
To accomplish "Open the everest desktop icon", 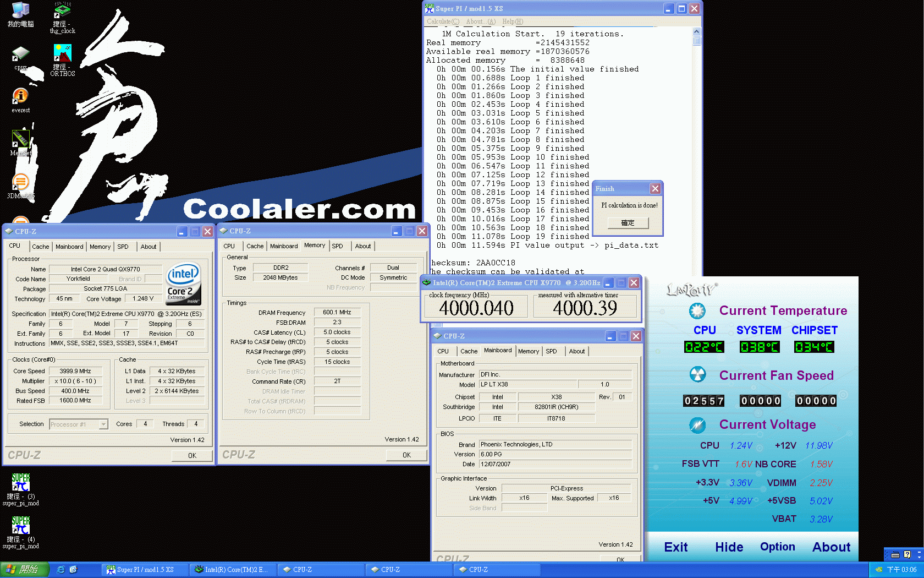I will click(x=21, y=100).
